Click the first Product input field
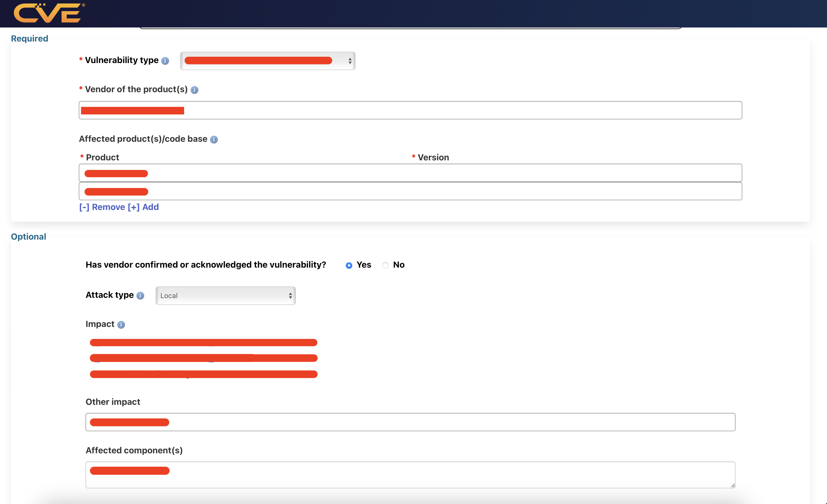 click(x=410, y=173)
